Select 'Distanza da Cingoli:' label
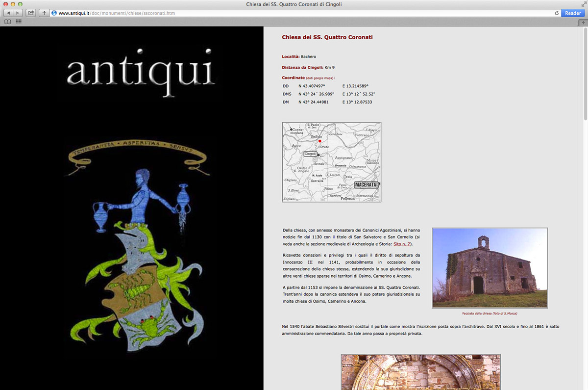This screenshot has width=588, height=390. click(302, 68)
